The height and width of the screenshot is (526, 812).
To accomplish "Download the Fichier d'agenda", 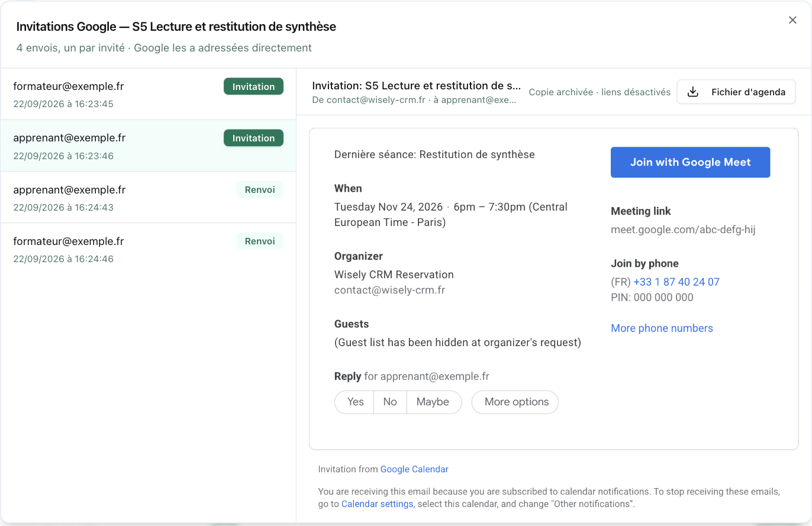I will (x=736, y=92).
